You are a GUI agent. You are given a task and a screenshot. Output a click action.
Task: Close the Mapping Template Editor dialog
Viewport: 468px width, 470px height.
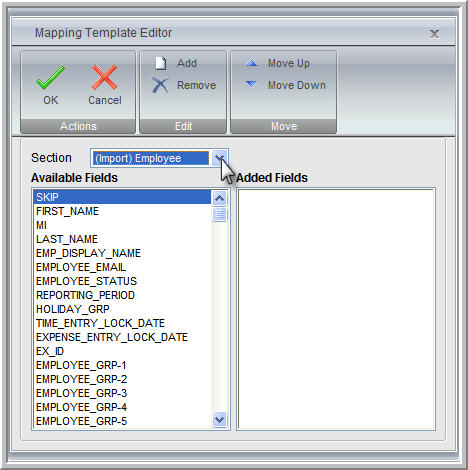434,34
